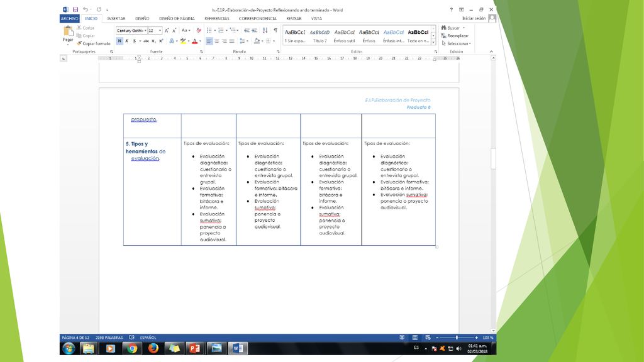Justify the paragraph text
644x362 pixels.
tap(231, 41)
